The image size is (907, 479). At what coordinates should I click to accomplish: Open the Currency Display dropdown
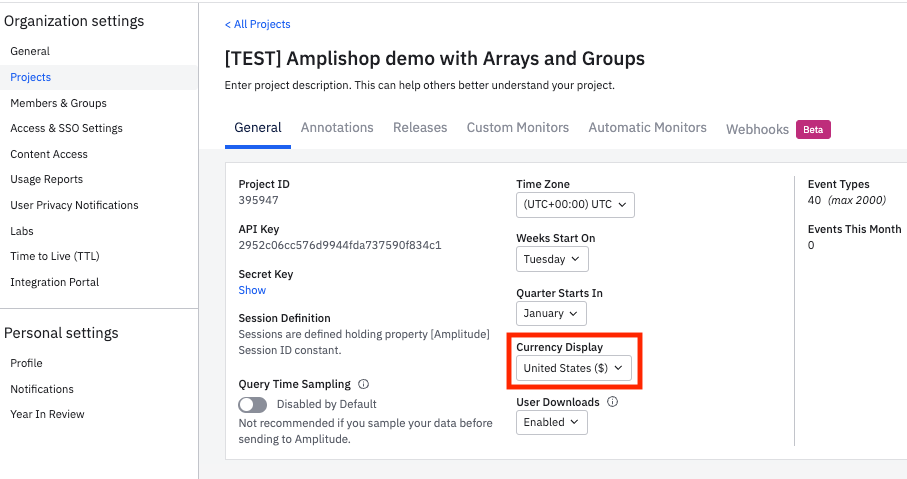[573, 368]
